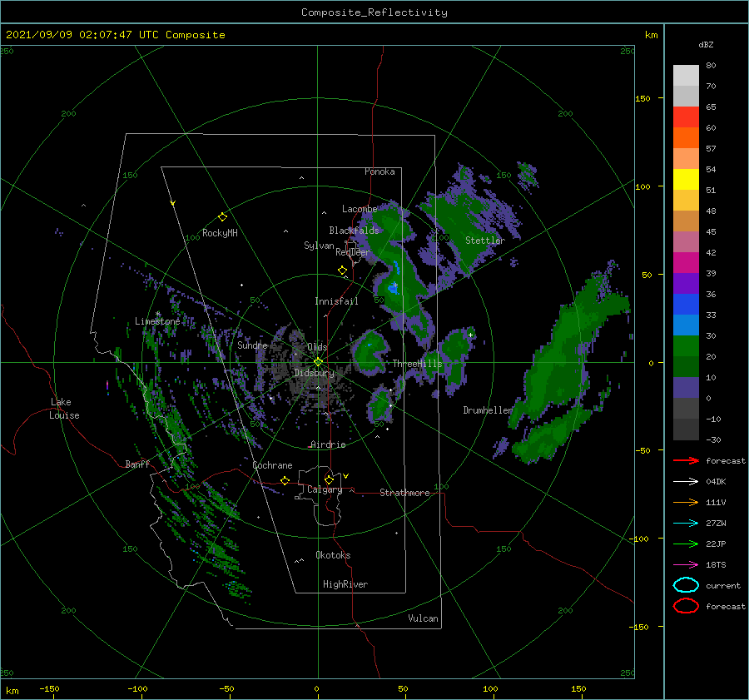This screenshot has width=749, height=700.
Task: Click the red forecast ellipse legend icon
Action: point(686,606)
